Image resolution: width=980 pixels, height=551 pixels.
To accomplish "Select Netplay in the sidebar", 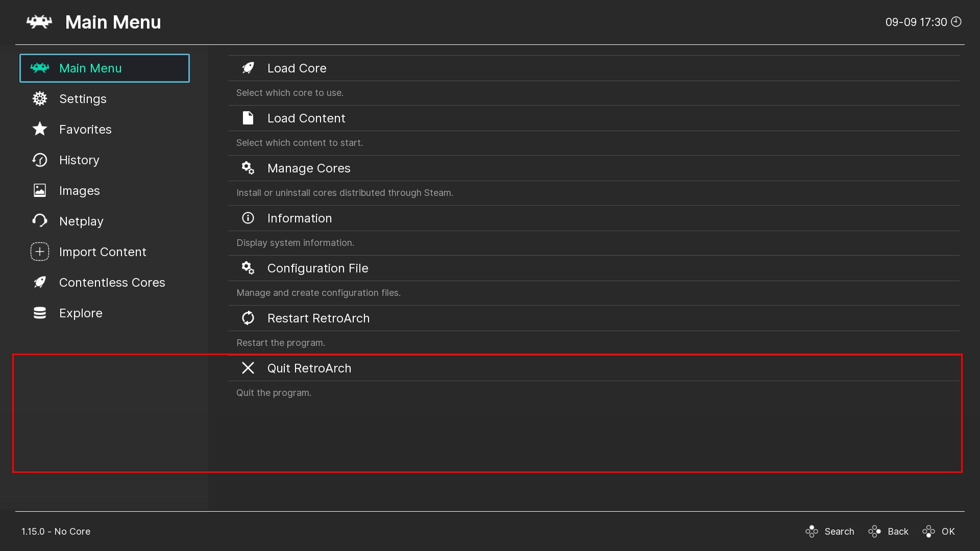I will click(x=81, y=221).
